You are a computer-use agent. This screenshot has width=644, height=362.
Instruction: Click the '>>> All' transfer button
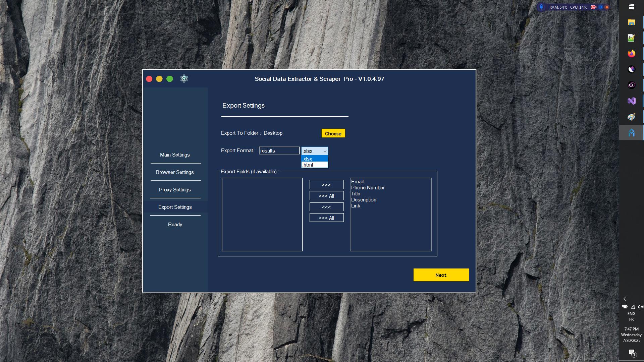326,195
